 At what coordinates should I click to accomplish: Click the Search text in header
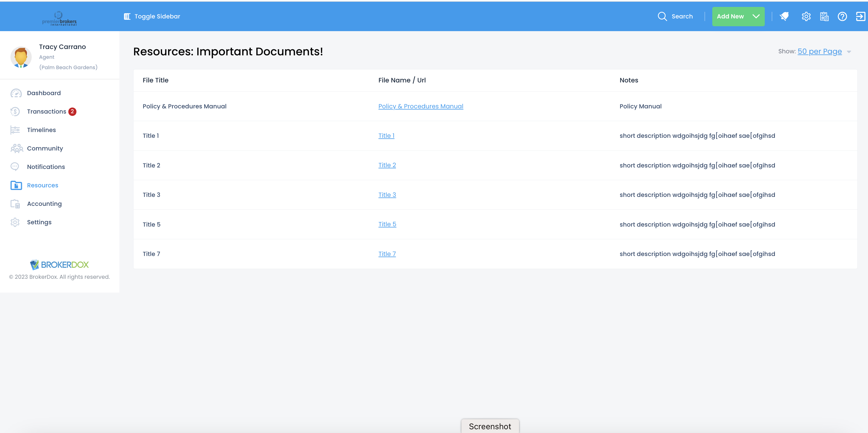click(682, 16)
